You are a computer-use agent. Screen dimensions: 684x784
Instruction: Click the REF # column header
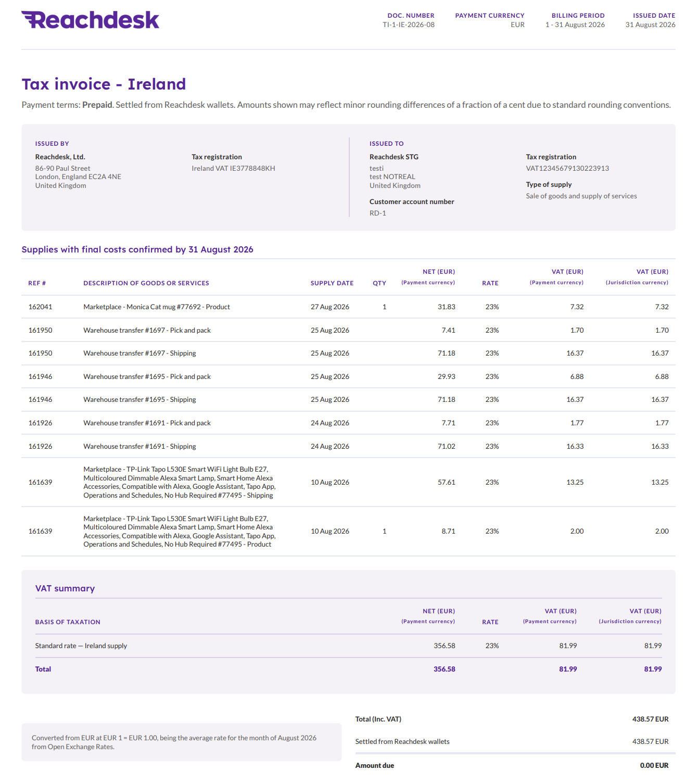click(x=37, y=283)
